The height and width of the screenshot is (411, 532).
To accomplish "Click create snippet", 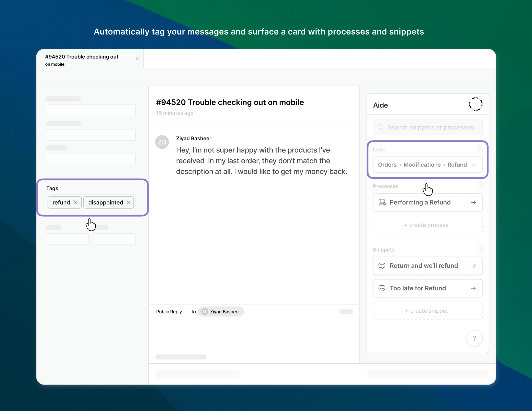I will tap(427, 311).
